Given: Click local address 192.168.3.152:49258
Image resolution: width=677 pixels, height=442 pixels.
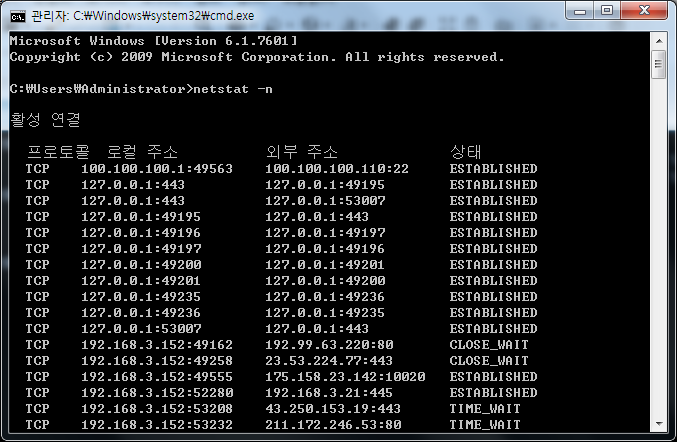Looking at the screenshot, I should click(x=157, y=361).
